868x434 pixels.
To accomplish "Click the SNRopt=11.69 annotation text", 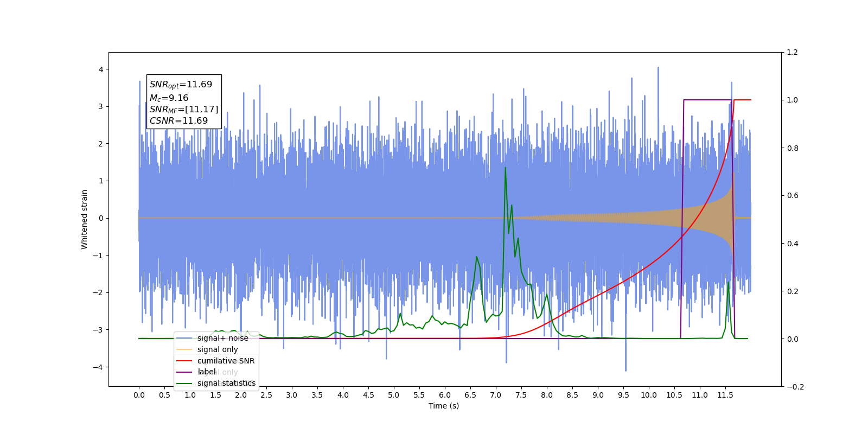I will click(x=181, y=85).
